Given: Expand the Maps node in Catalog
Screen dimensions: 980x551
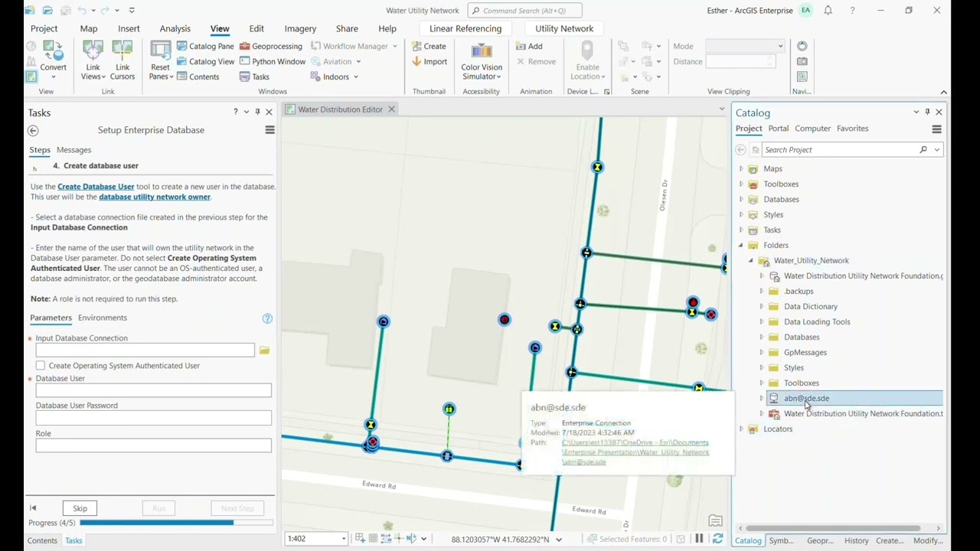Looking at the screenshot, I should click(x=741, y=169).
